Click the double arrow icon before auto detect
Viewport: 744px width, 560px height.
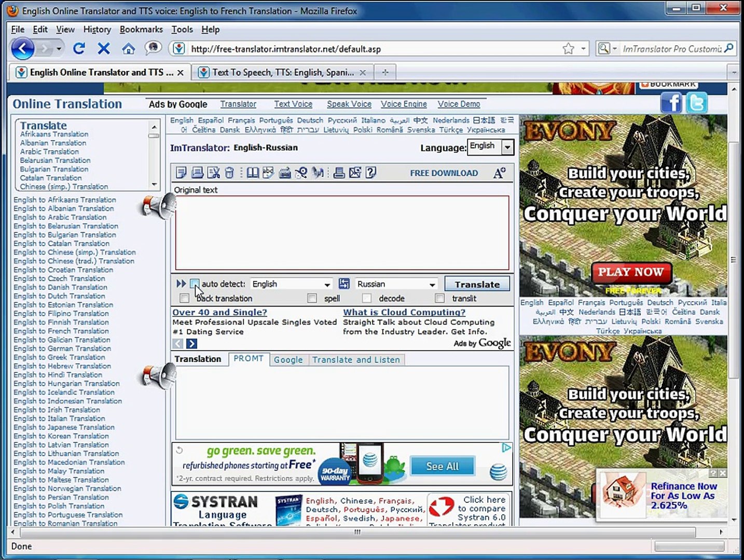181,284
